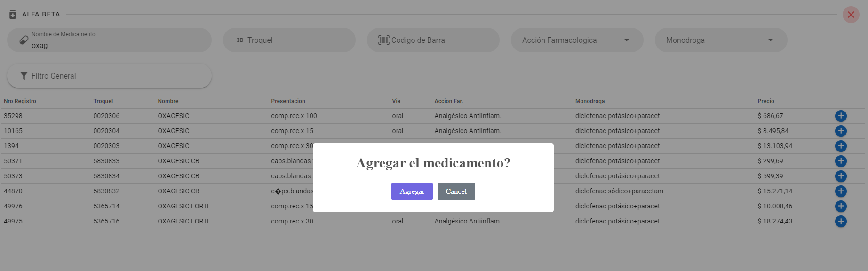Open the Acción Farmacologica dropdown
The height and width of the screenshot is (271, 868).
[577, 40]
